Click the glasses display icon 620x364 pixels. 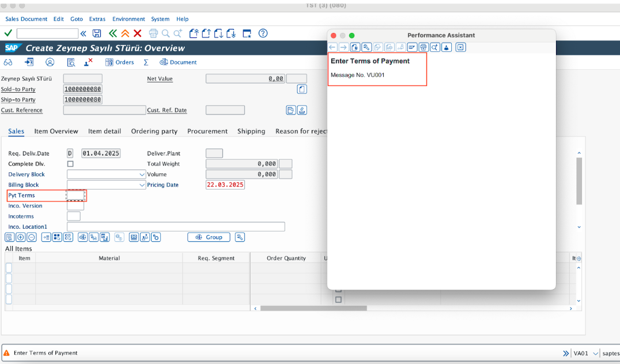coord(8,62)
